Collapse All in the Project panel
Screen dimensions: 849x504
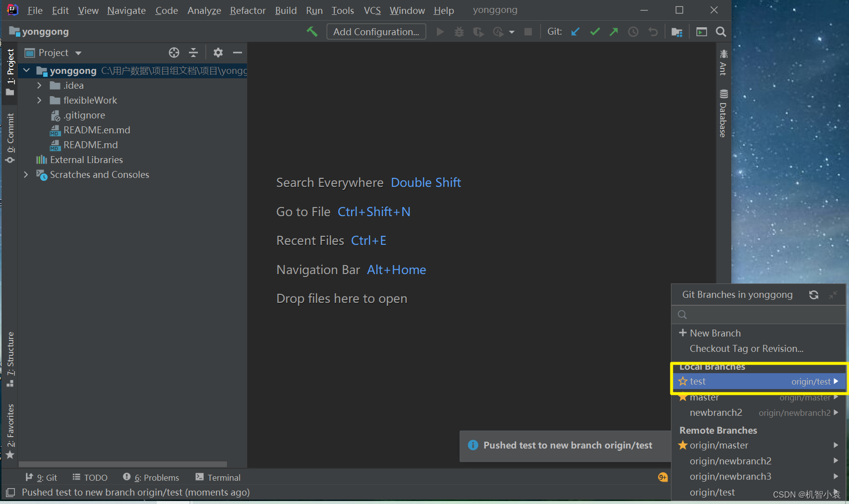pos(193,52)
